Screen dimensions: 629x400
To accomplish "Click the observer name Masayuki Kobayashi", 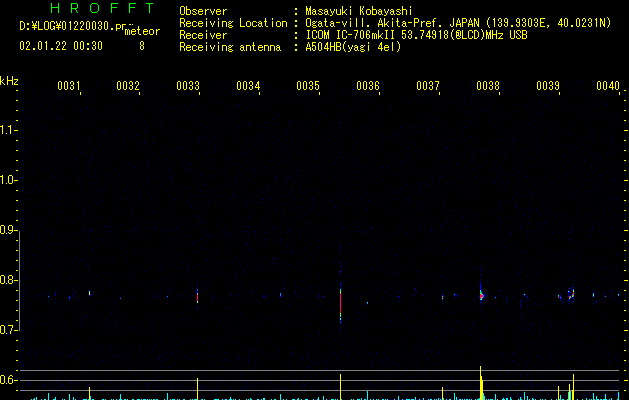I will [x=359, y=11].
